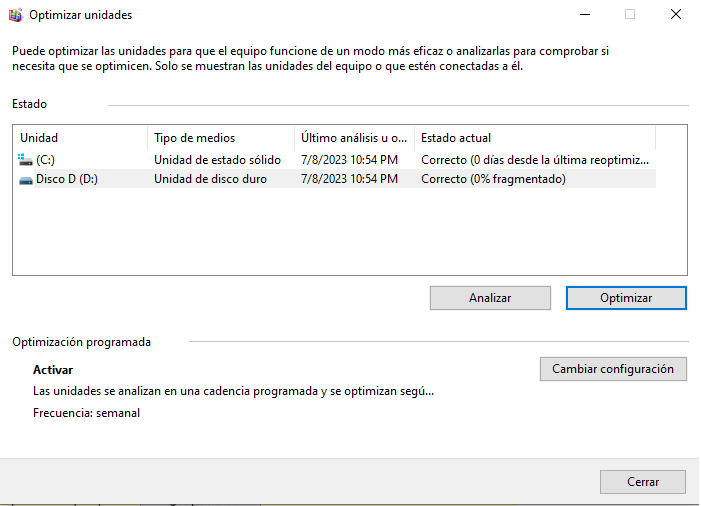Viewport: 701px width, 506px height.
Task: Select the Unidad de estado sólido cell
Action: 216,160
